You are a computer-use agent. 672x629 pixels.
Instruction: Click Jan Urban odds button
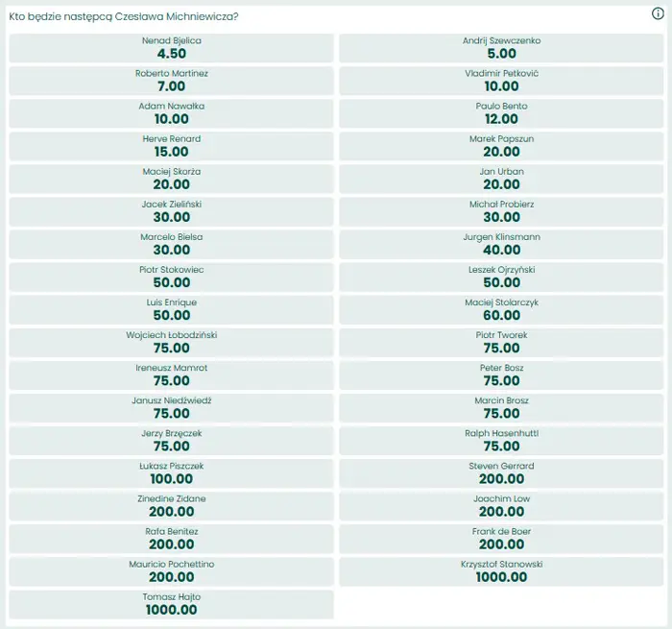(x=502, y=180)
